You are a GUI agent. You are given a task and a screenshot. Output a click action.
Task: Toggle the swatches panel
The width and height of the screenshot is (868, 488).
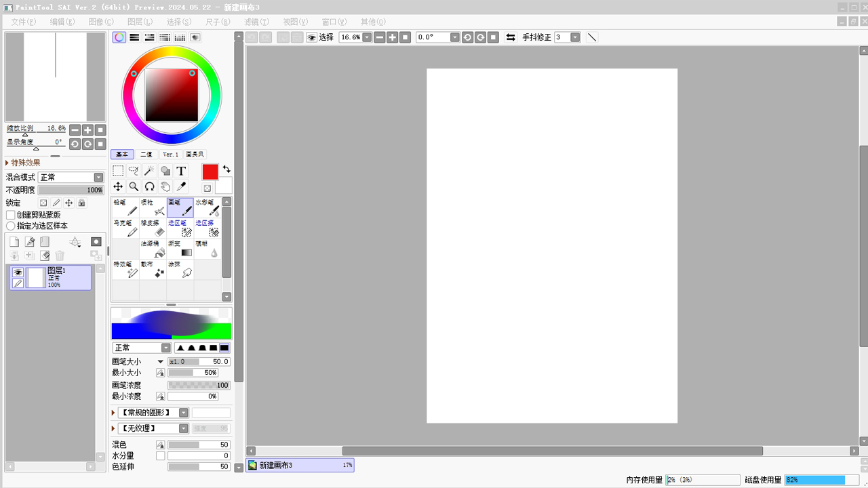coord(180,37)
